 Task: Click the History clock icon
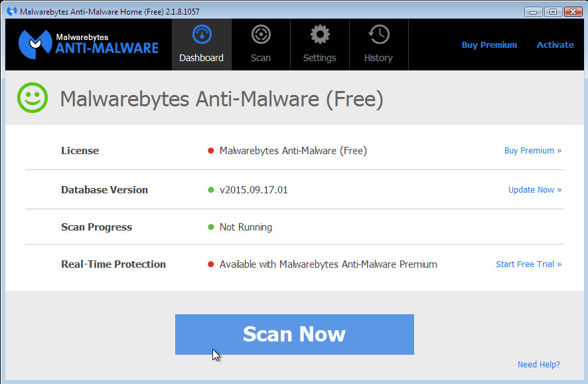[379, 35]
